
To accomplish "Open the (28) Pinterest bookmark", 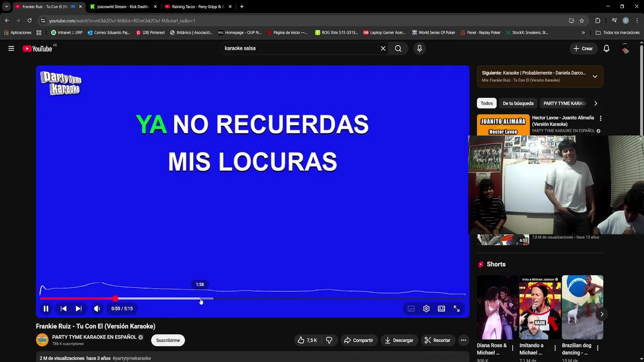I will click(x=150, y=33).
